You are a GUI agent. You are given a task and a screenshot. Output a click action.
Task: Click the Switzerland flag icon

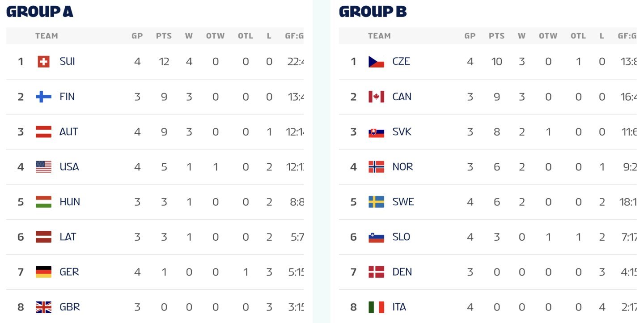click(43, 62)
